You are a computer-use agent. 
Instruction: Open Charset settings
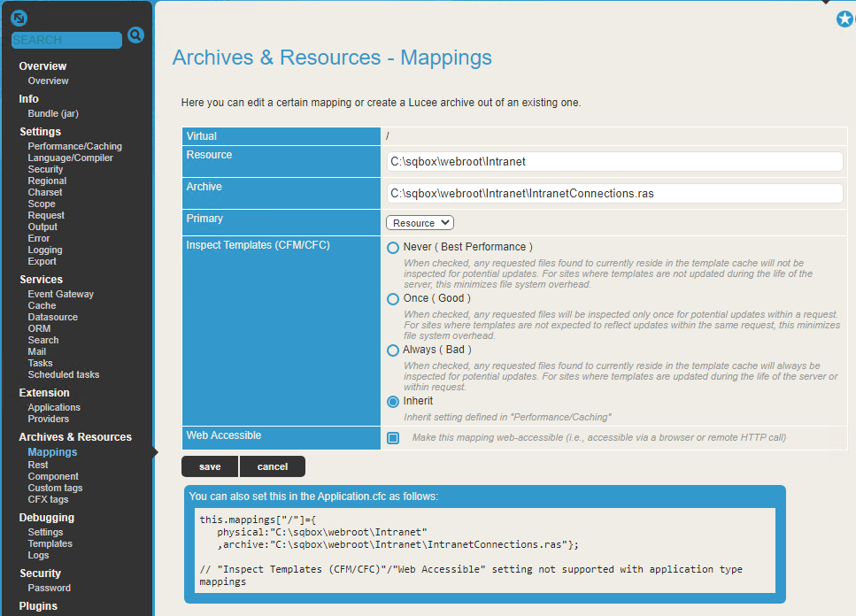point(45,192)
